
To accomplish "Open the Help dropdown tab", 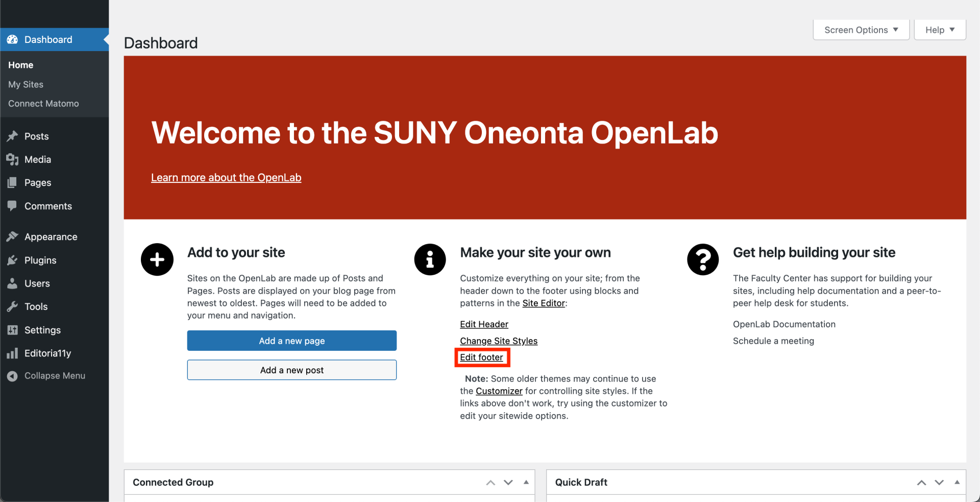I will pos(940,30).
